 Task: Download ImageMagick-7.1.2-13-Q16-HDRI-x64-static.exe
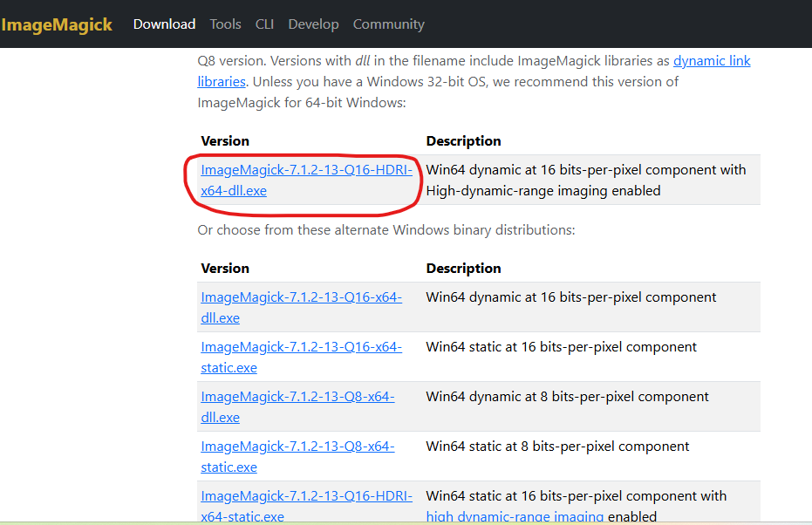(x=306, y=506)
